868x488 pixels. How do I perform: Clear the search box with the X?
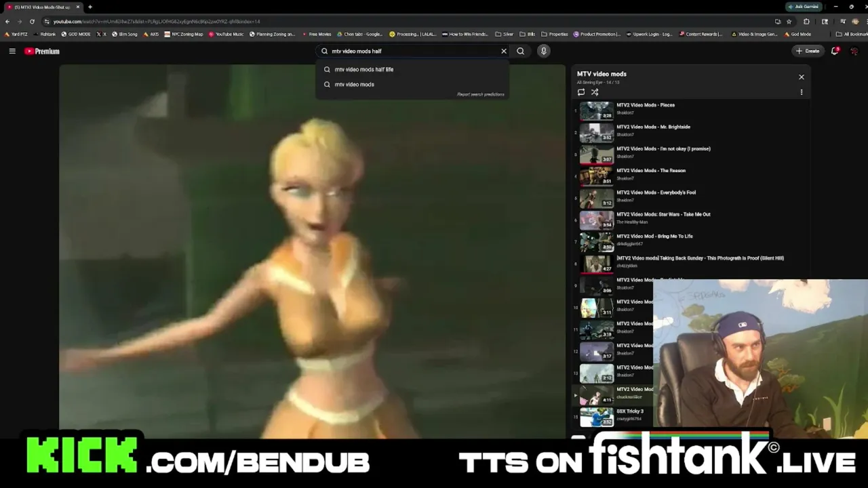coord(504,51)
